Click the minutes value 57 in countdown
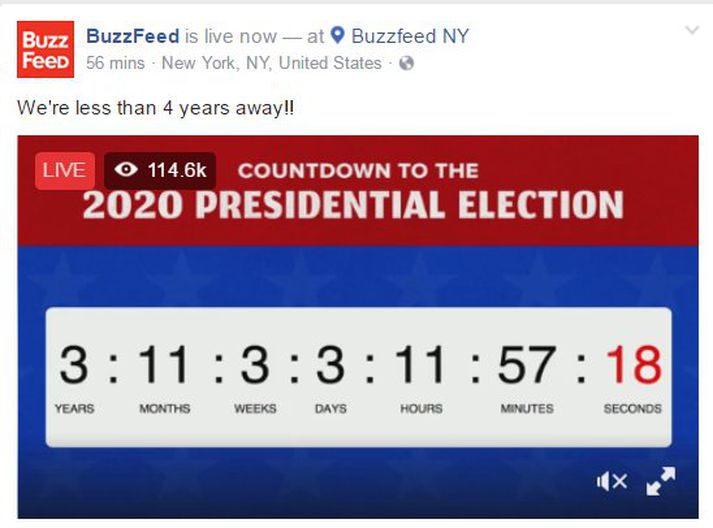Viewport: 713px width, 528px height. tap(527, 364)
